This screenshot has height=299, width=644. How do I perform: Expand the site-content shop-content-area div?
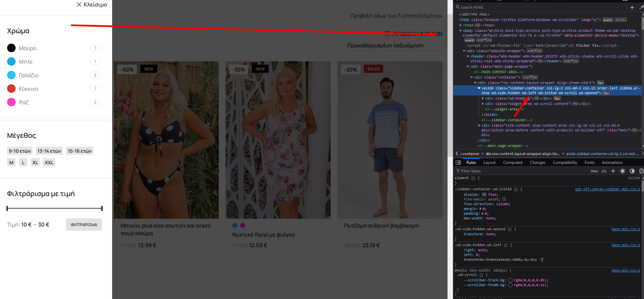(x=479, y=125)
